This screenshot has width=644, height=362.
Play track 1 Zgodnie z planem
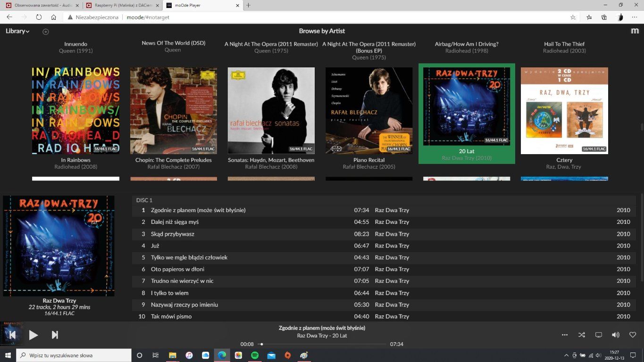(x=384, y=210)
